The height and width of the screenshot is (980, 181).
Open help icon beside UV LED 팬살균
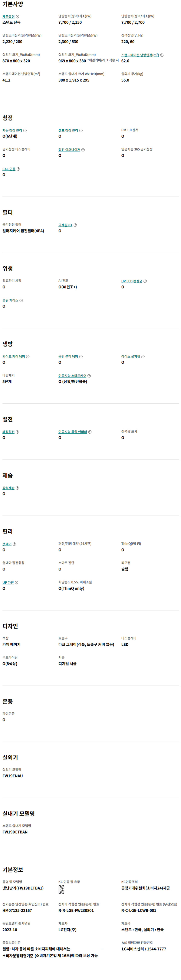coord(145,281)
